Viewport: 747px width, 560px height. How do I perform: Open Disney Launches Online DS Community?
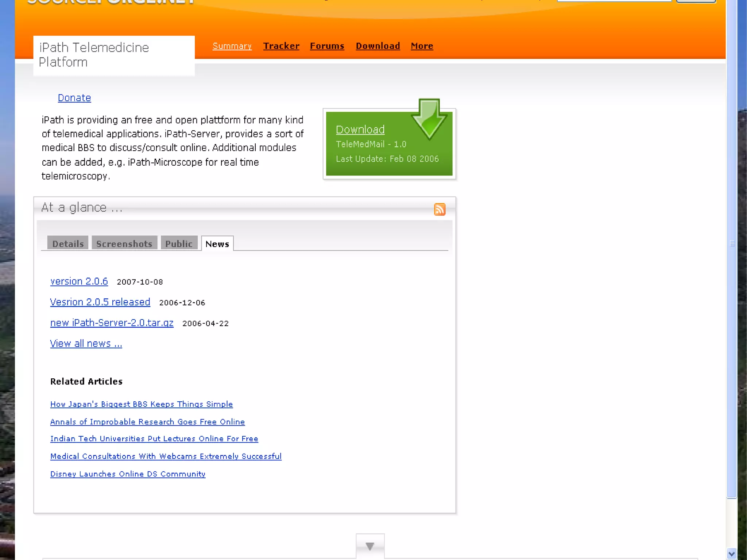(128, 474)
